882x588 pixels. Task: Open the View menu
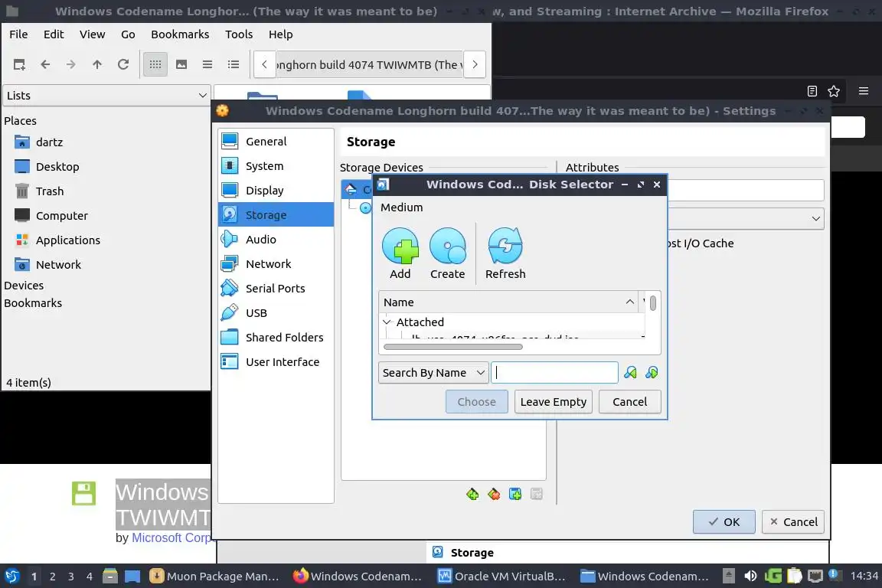(x=92, y=34)
